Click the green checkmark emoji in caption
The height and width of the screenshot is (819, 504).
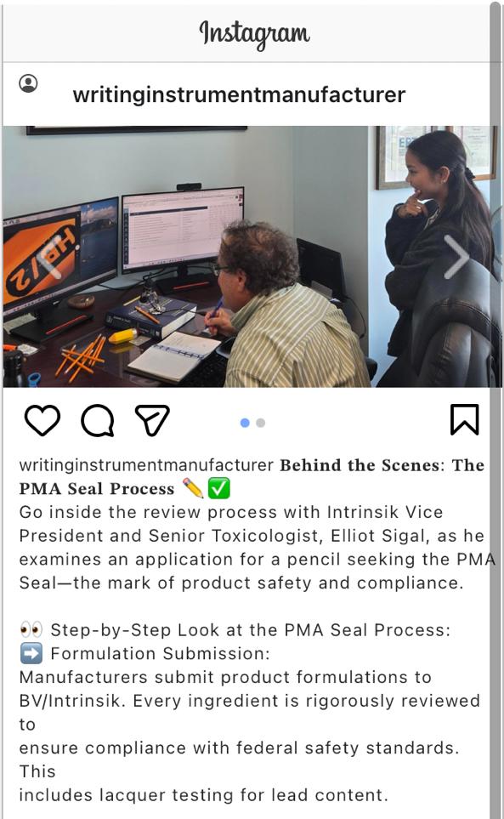click(x=218, y=488)
